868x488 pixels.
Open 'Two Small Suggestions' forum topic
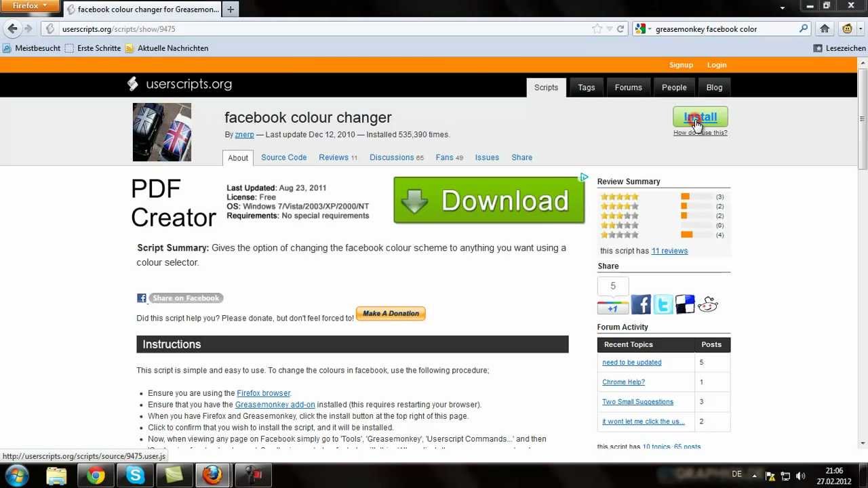pyautogui.click(x=637, y=402)
